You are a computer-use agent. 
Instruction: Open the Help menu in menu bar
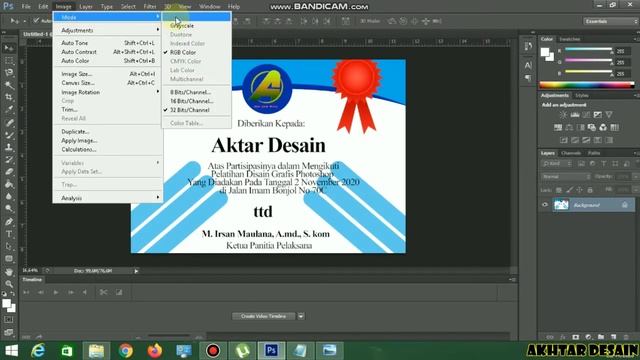(233, 7)
